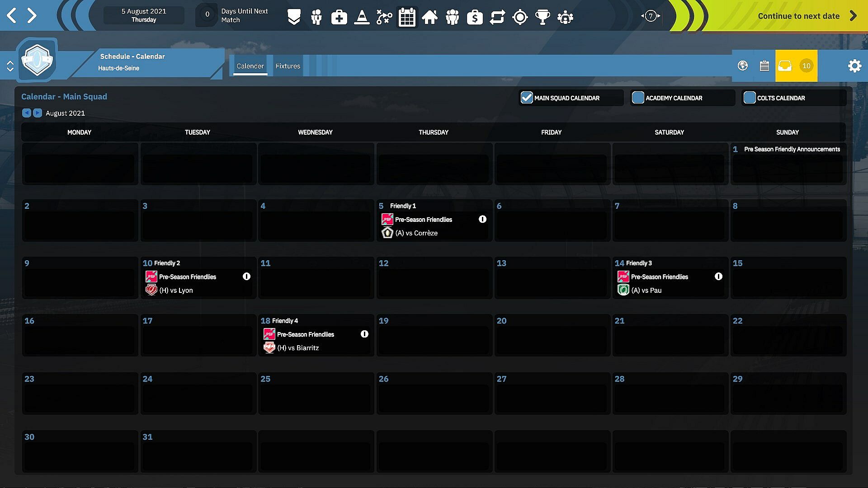Image resolution: width=868 pixels, height=488 pixels.
Task: Open the training cone icon
Action: click(x=362, y=17)
